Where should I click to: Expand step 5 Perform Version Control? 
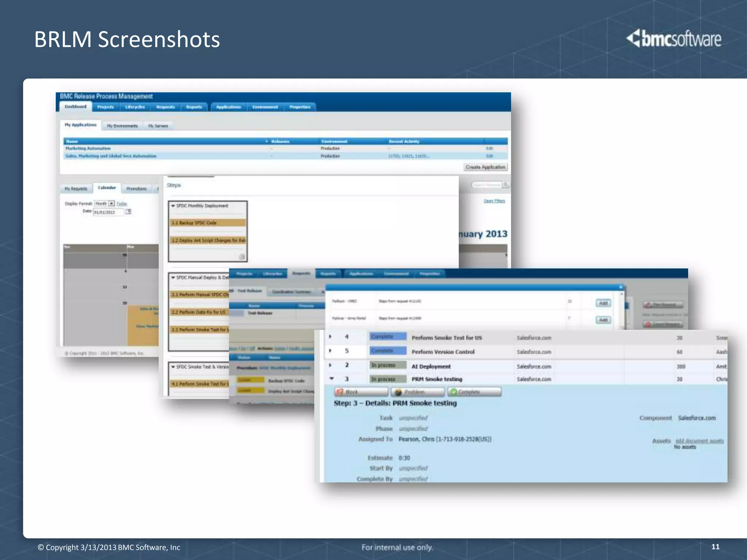click(x=330, y=351)
